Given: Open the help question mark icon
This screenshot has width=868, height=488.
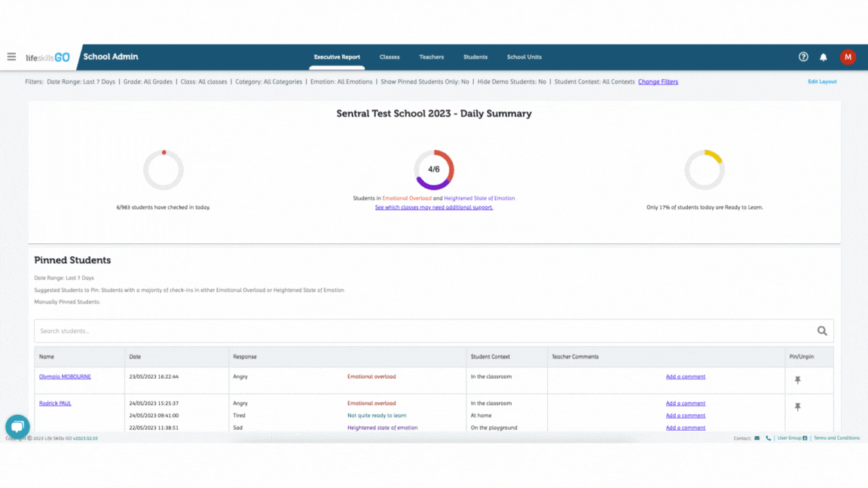Looking at the screenshot, I should tap(803, 57).
